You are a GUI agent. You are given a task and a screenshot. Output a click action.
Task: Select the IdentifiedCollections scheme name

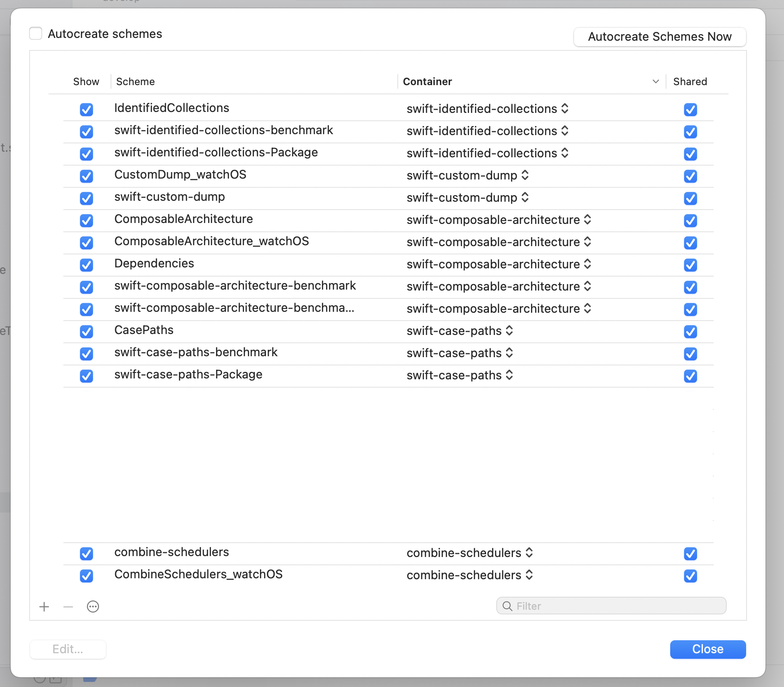pyautogui.click(x=172, y=108)
